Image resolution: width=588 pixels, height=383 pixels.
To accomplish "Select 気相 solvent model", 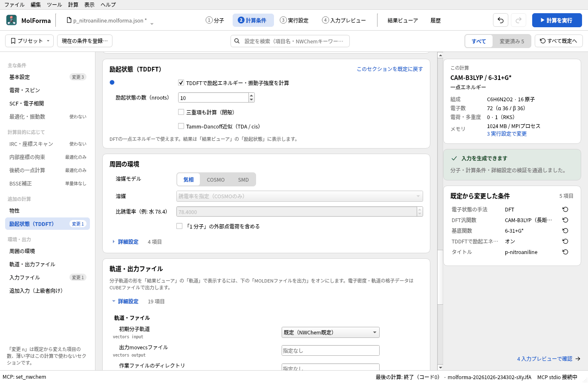I will (x=188, y=180).
